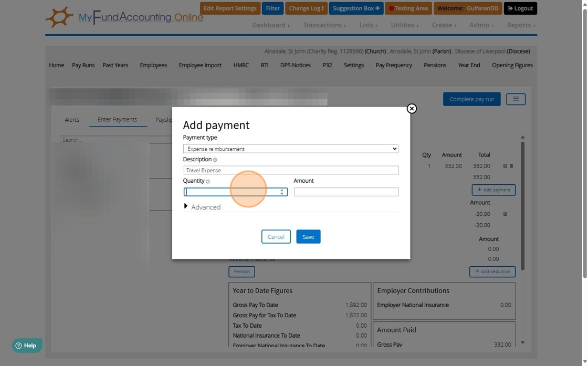Image resolution: width=588 pixels, height=366 pixels.
Task: Edit the -20.00 amount row
Action: [505, 214]
